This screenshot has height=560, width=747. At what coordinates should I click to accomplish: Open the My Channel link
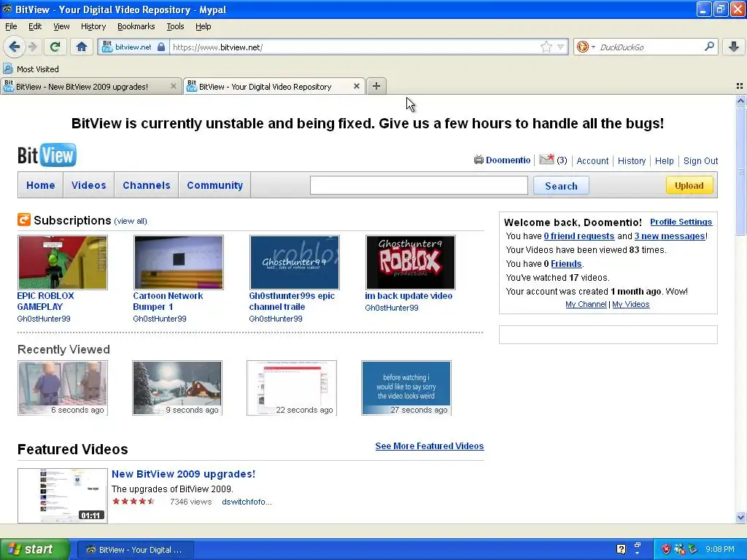[x=586, y=304]
